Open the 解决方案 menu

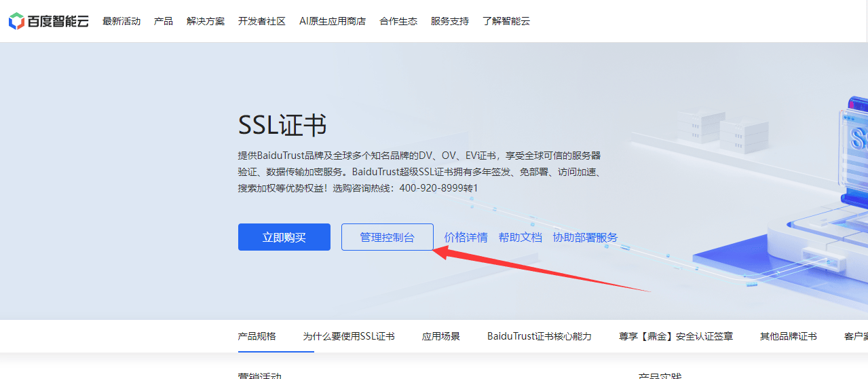pyautogui.click(x=206, y=21)
